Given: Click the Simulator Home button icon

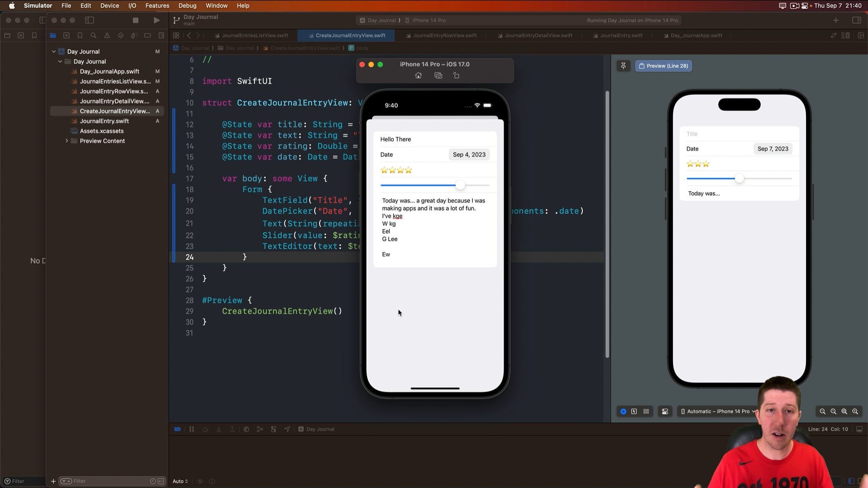Looking at the screenshot, I should (x=419, y=75).
